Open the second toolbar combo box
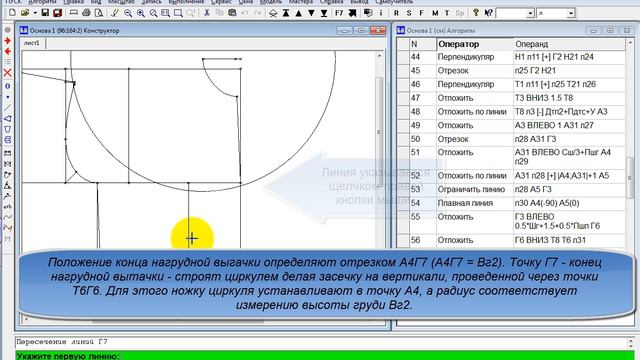Image resolution: width=640 pixels, height=360 pixels. pyautogui.click(x=556, y=13)
